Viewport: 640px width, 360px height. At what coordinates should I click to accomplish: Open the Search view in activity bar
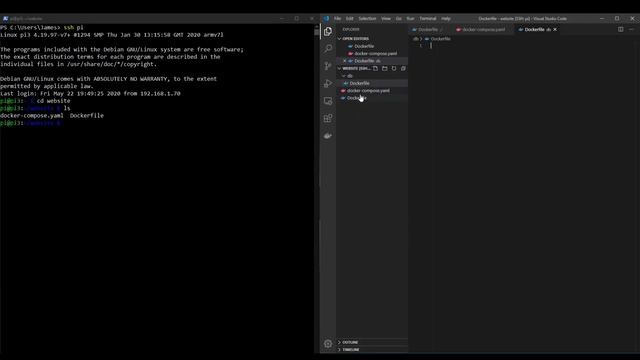pyautogui.click(x=328, y=49)
